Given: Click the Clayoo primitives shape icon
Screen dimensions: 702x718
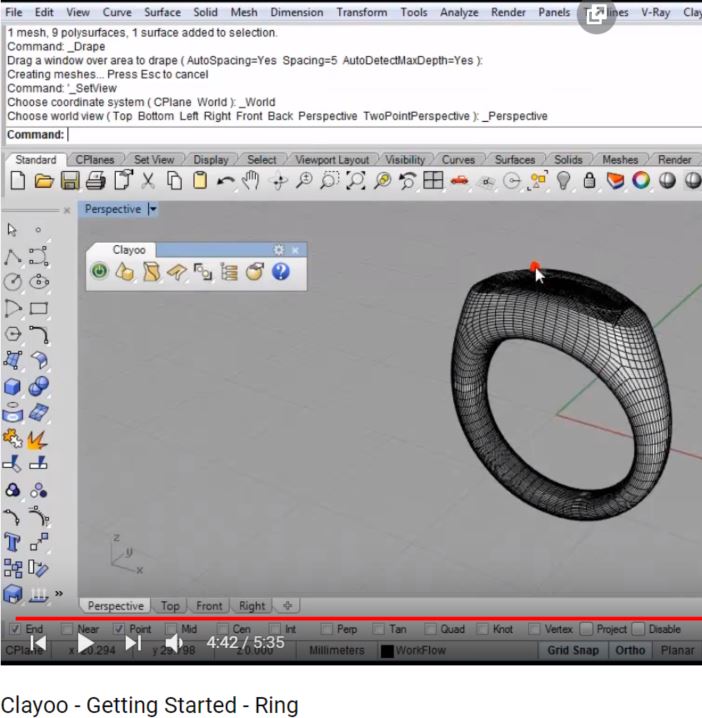Looking at the screenshot, I should 125,271.
